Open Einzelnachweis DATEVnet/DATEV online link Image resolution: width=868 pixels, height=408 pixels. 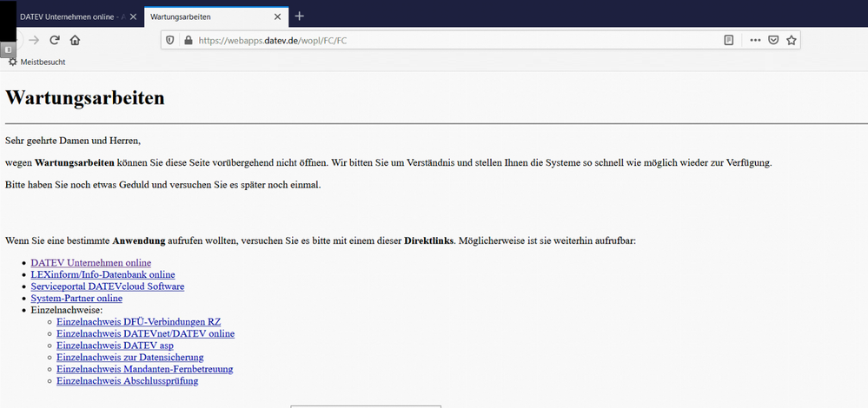[146, 333]
